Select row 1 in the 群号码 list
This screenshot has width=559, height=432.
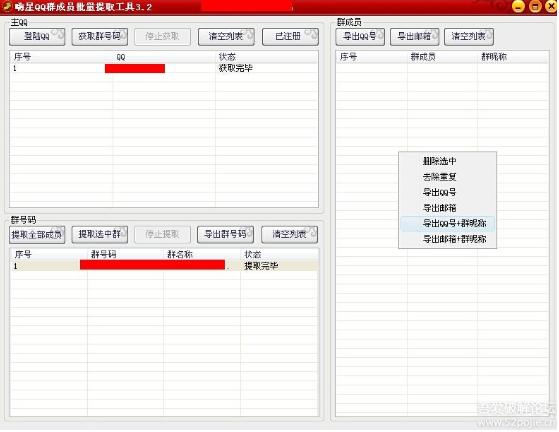[x=164, y=266]
